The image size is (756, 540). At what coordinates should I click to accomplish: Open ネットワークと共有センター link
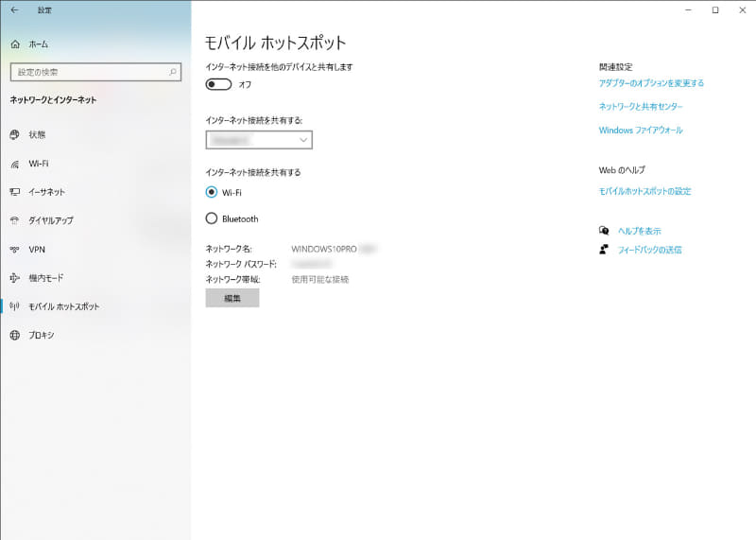[x=641, y=107]
